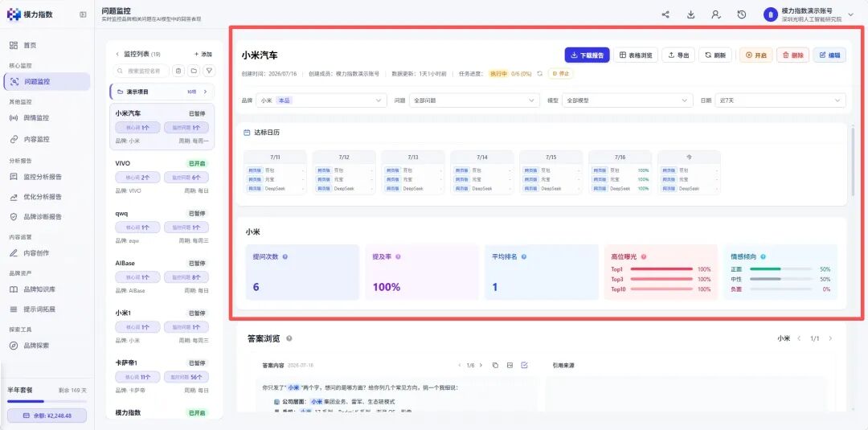Click the 7/16 calendar day card

pyautogui.click(x=620, y=172)
